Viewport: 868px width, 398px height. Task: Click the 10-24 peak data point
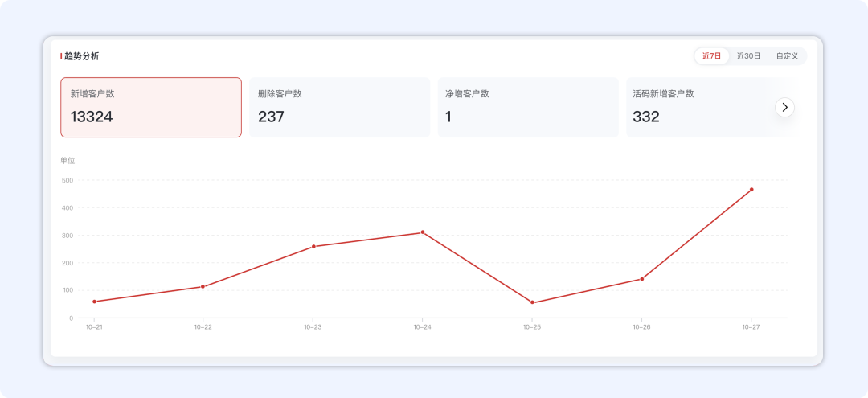[x=423, y=232]
